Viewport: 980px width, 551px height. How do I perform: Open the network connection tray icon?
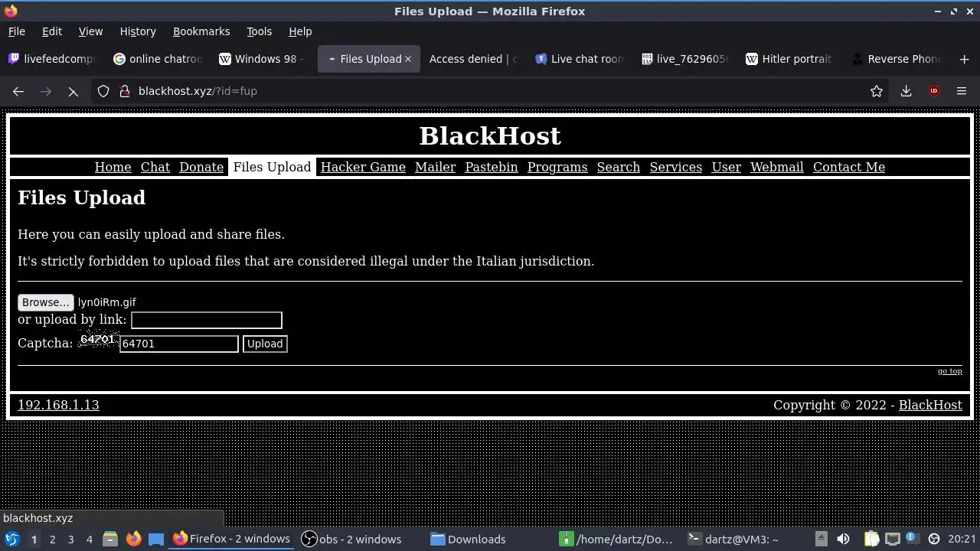click(892, 540)
